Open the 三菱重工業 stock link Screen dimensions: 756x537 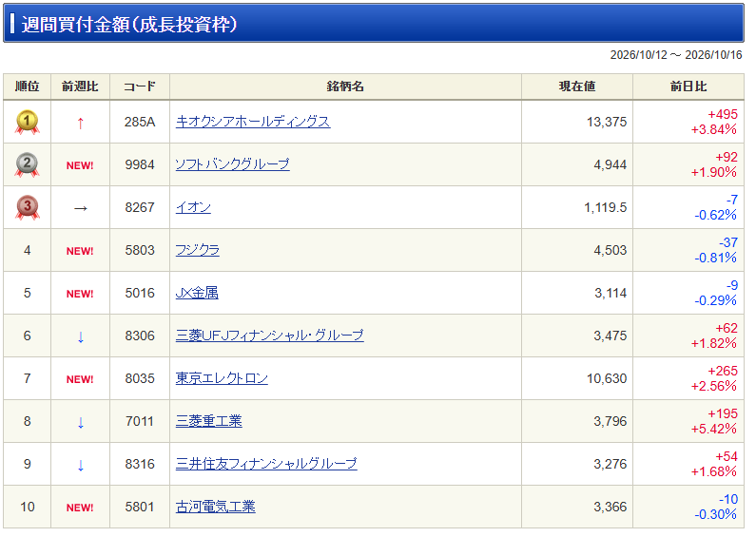coord(209,421)
